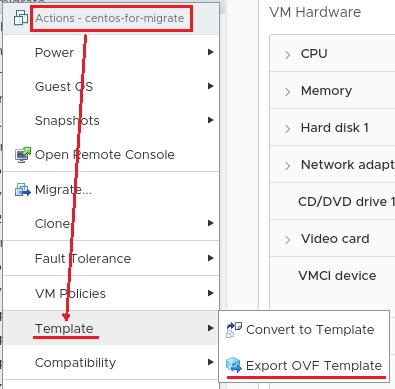Screen dimensions: 395x389
Task: Expand the Network adapter section
Action: point(288,165)
